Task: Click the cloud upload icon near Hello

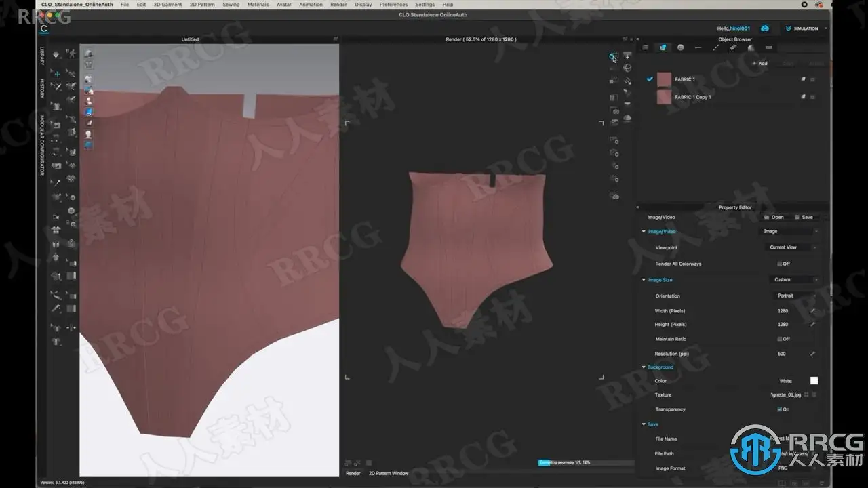Action: 765,28
